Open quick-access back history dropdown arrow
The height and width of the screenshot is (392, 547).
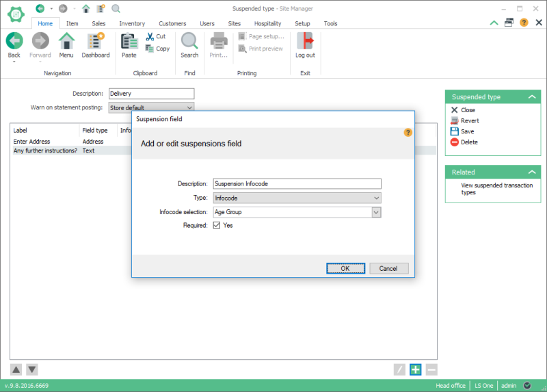tap(51, 8)
